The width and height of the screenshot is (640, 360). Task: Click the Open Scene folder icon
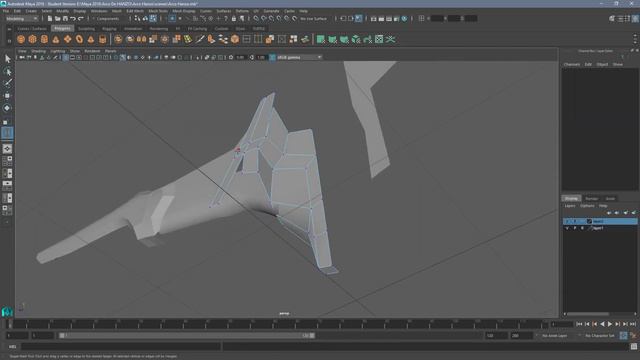tap(57, 18)
